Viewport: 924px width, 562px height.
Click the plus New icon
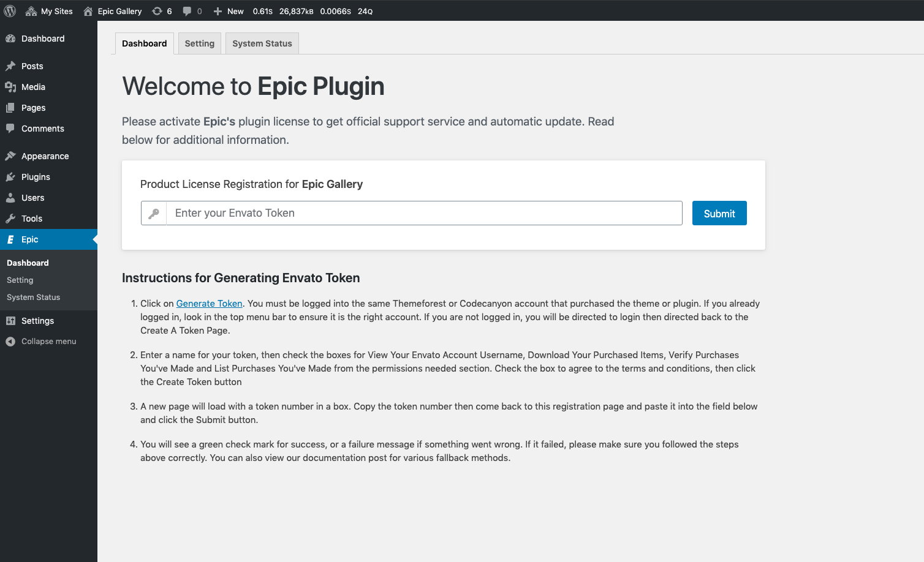pyautogui.click(x=218, y=11)
